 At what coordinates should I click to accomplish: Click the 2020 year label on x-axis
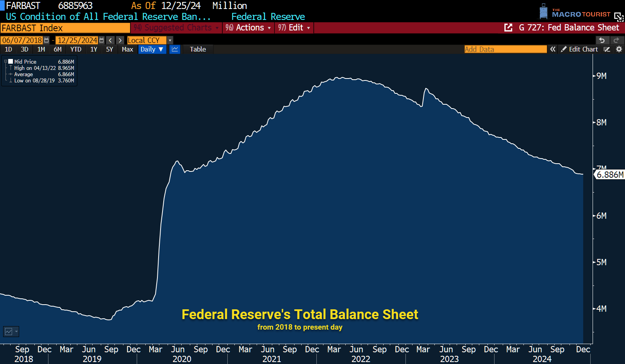click(182, 359)
